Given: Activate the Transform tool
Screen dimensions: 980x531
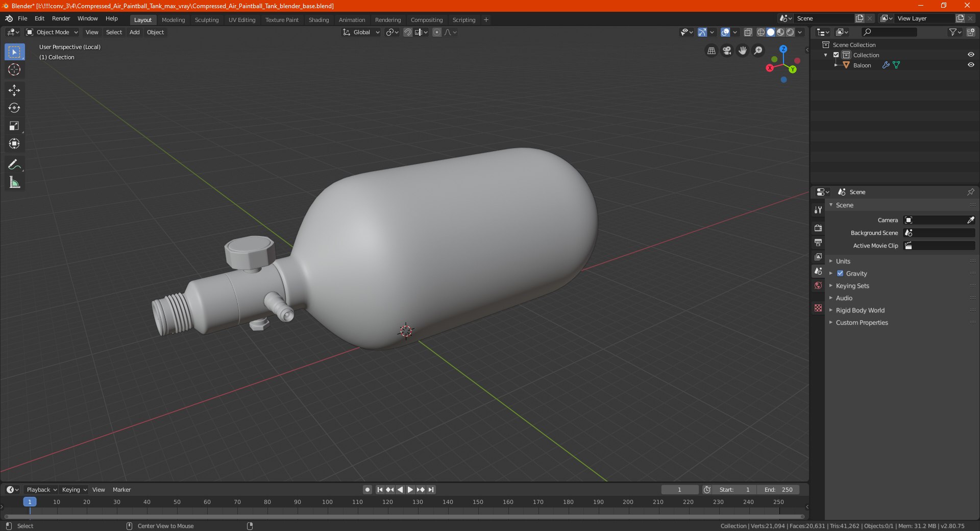Looking at the screenshot, I should pos(14,143).
